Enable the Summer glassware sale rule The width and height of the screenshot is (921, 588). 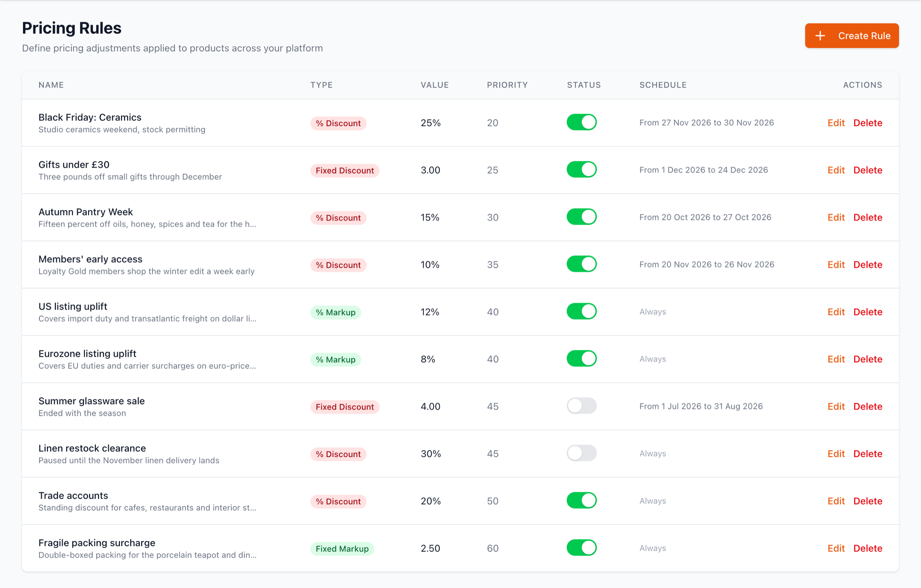click(x=581, y=406)
